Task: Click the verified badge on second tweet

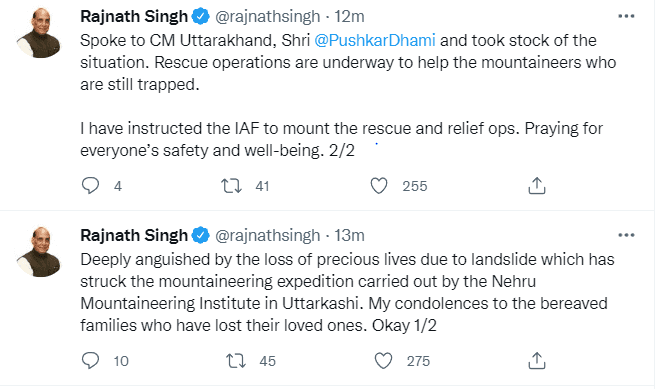Action: pos(201,235)
